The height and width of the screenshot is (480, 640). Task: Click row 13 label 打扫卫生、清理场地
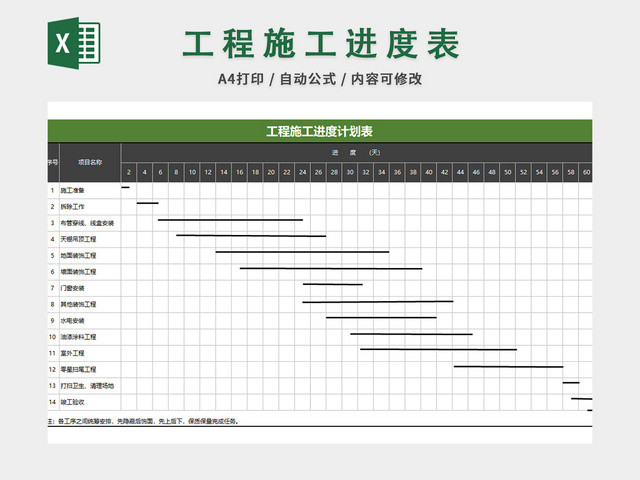coord(87,386)
